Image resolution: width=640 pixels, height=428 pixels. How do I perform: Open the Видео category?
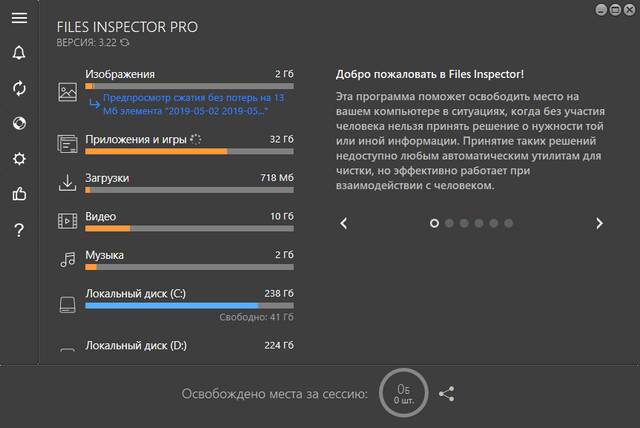click(101, 217)
